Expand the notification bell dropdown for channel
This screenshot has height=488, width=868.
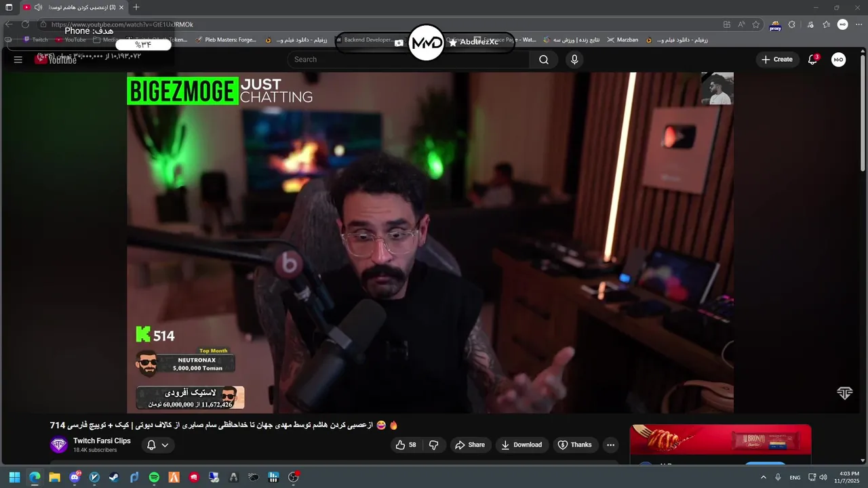pyautogui.click(x=157, y=445)
